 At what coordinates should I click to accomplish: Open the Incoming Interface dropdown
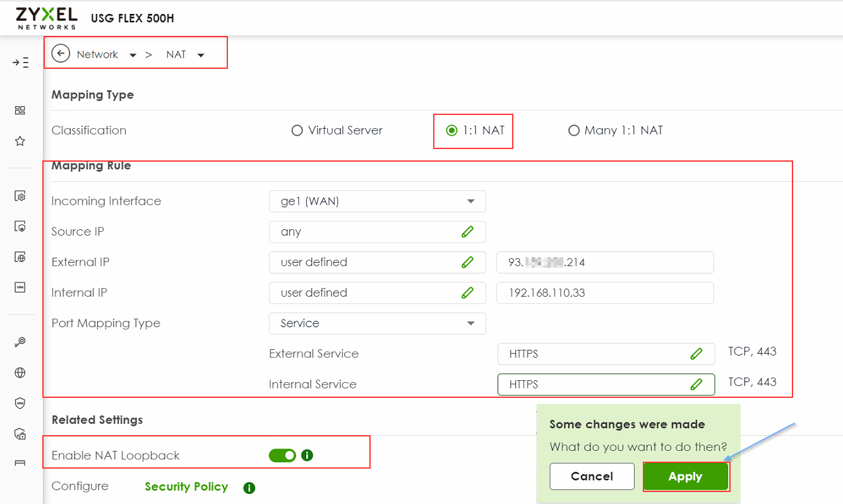(377, 201)
